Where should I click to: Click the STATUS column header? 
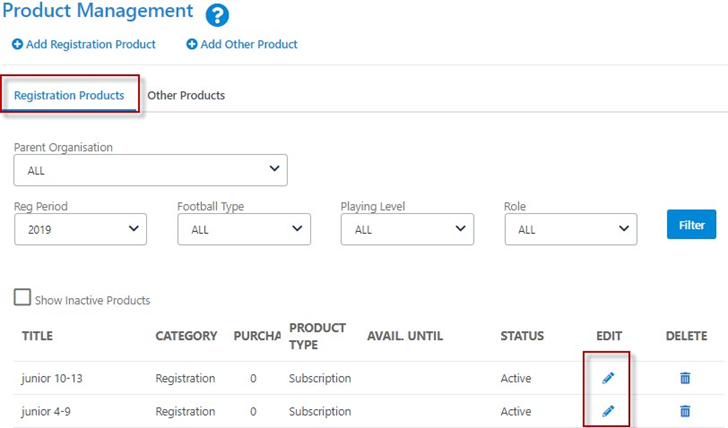pos(522,336)
